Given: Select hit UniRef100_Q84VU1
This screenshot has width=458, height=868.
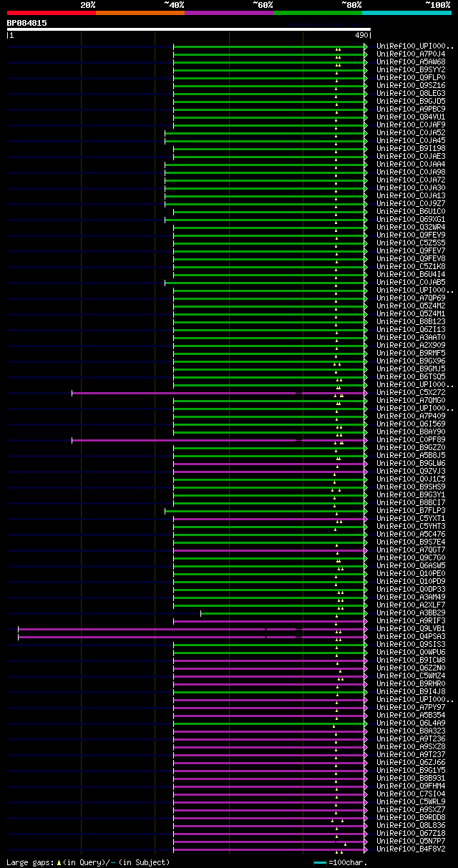Looking at the screenshot, I should click(x=411, y=117).
